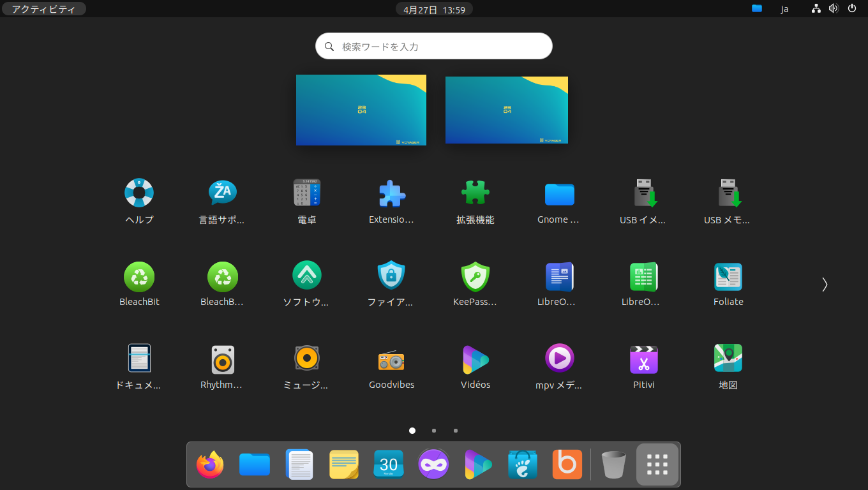This screenshot has height=490, width=868.
Task: Go to next app page with arrow
Action: click(x=825, y=285)
